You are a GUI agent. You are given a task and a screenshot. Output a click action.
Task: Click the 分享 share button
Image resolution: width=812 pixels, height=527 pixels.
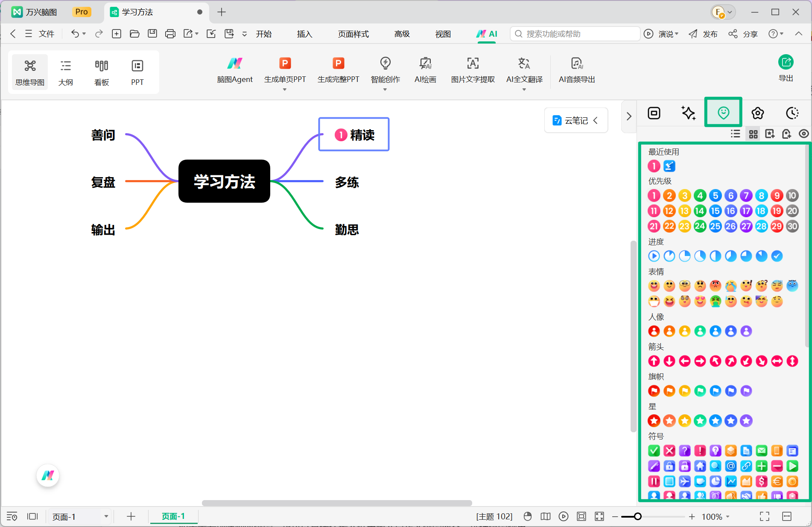tap(743, 34)
